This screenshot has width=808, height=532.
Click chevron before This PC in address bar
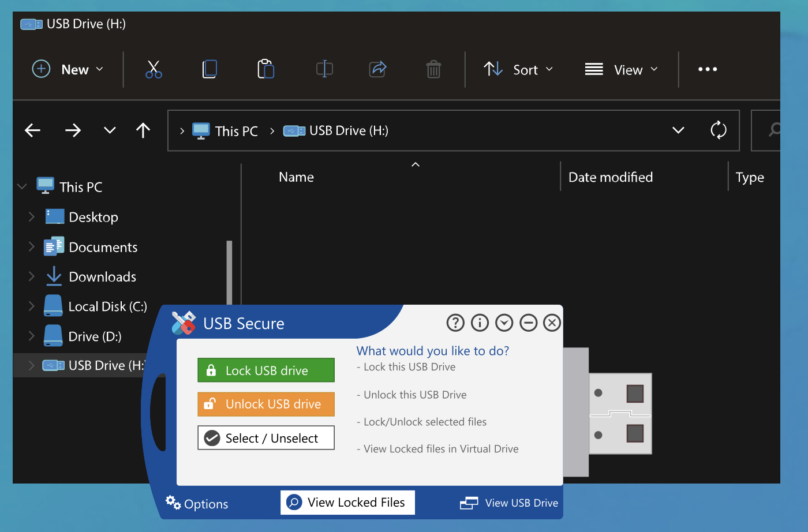182,131
